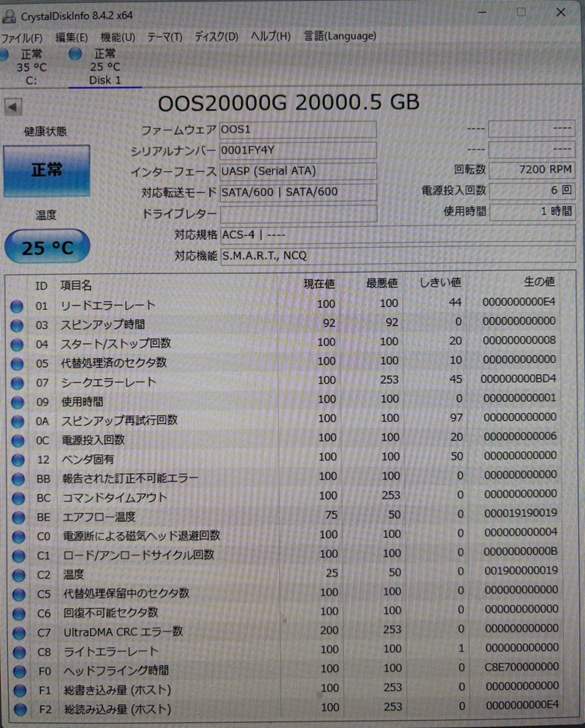The height and width of the screenshot is (728, 585).
Task: Open the テーマ(T) menu
Action: click(x=165, y=37)
